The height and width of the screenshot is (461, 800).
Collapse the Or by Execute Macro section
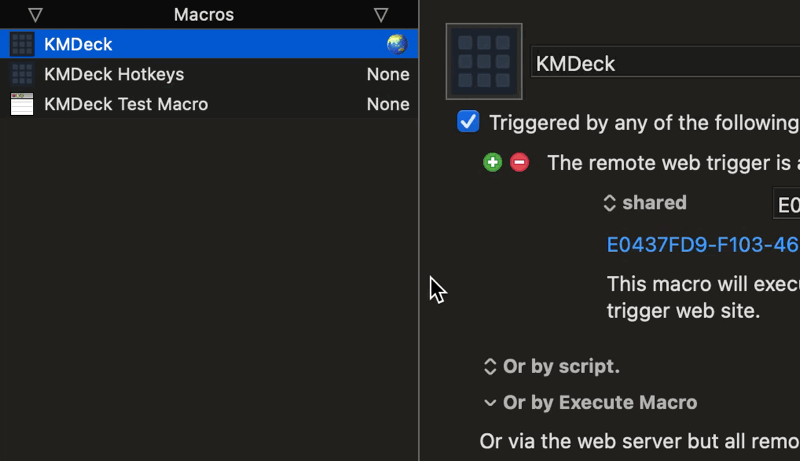point(590,403)
